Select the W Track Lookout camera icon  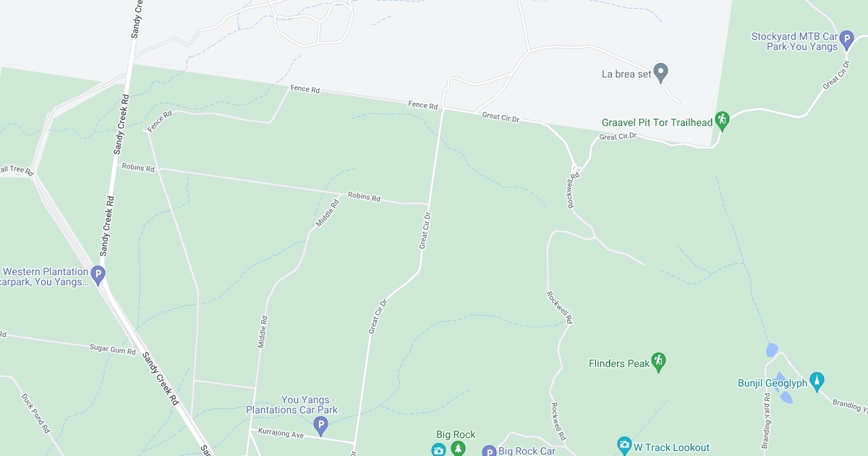(625, 445)
